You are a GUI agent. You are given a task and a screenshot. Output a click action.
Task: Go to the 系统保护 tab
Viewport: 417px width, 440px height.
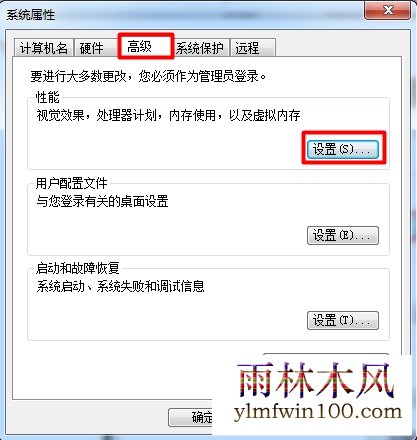pos(200,48)
